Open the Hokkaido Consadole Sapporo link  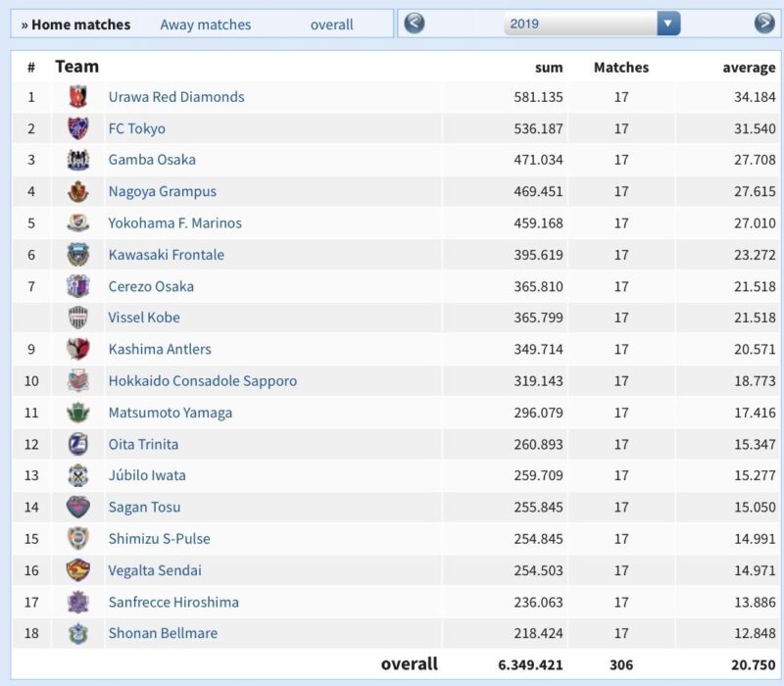coord(202,380)
